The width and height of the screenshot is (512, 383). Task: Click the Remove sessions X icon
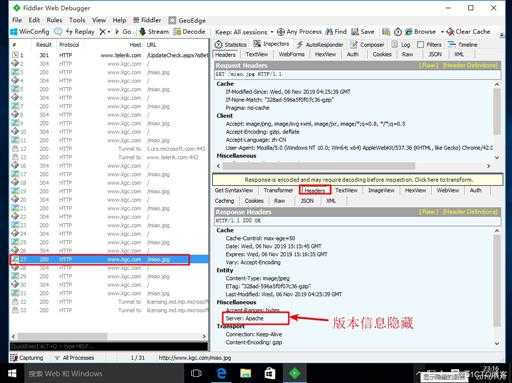point(103,32)
